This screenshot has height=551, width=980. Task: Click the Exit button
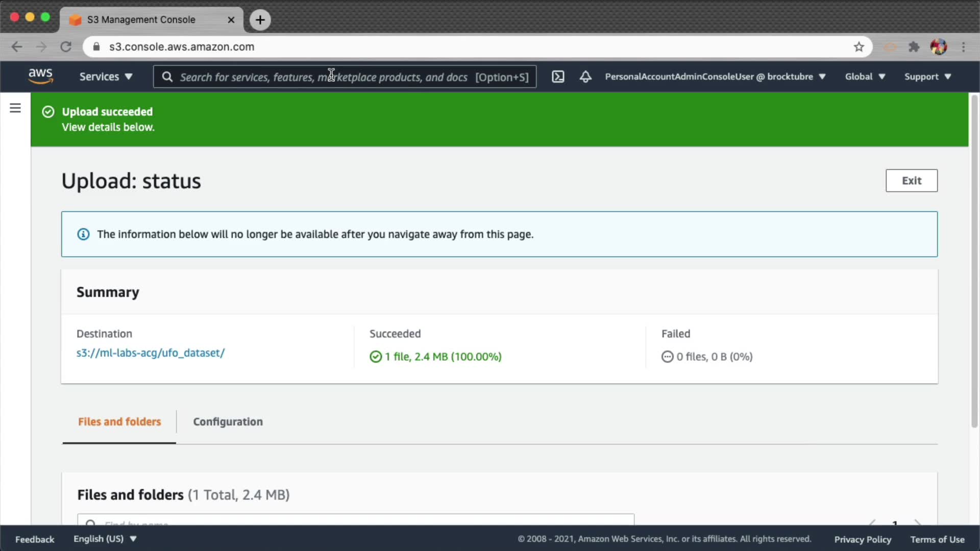[x=911, y=181]
